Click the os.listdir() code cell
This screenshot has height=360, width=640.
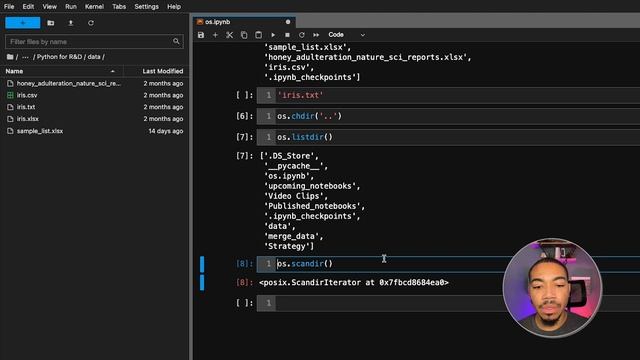448,137
